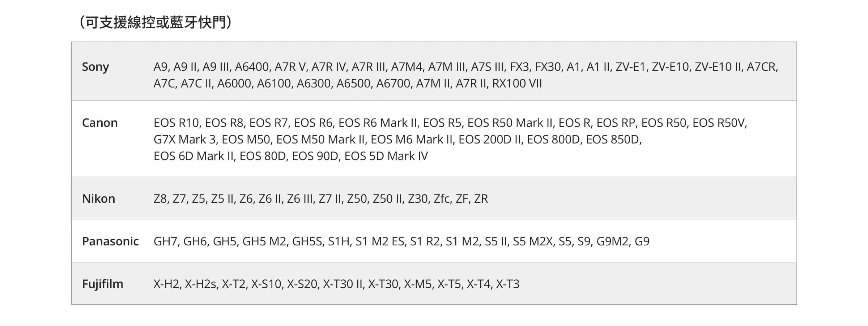Click G7X Mark 3 in Canon list

[x=185, y=140]
